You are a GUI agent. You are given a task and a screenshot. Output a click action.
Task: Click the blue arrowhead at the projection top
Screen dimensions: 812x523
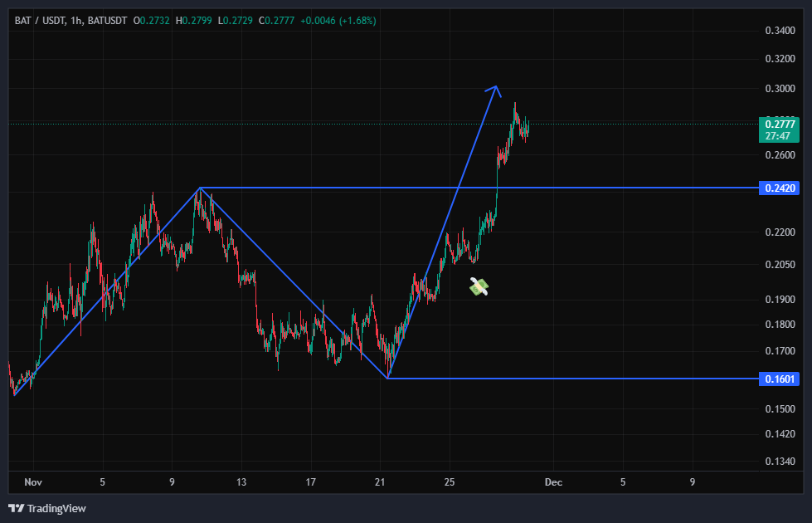(494, 88)
